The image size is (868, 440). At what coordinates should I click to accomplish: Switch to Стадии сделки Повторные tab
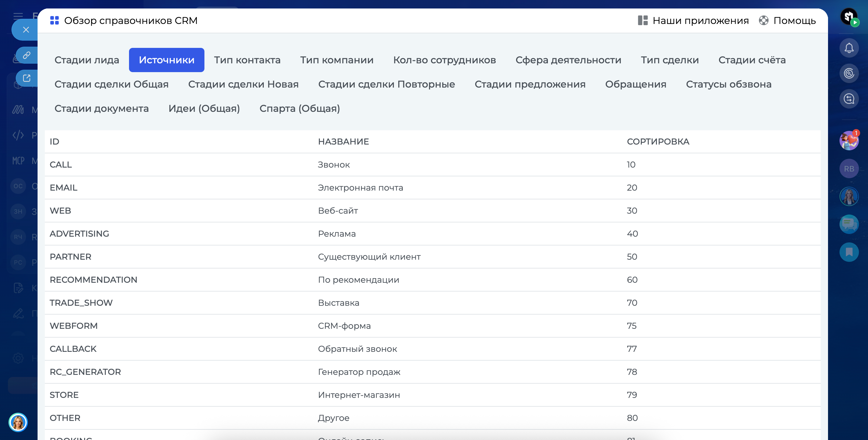tap(386, 84)
